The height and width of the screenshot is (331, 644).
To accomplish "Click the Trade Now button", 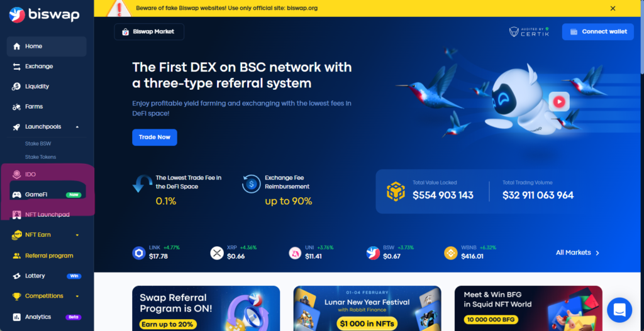I will pyautogui.click(x=155, y=138).
